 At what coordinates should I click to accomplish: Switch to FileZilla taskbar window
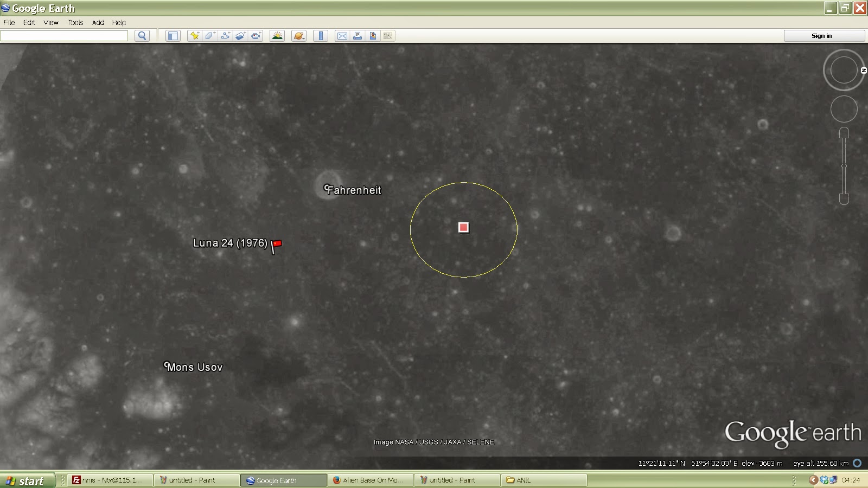pos(110,480)
